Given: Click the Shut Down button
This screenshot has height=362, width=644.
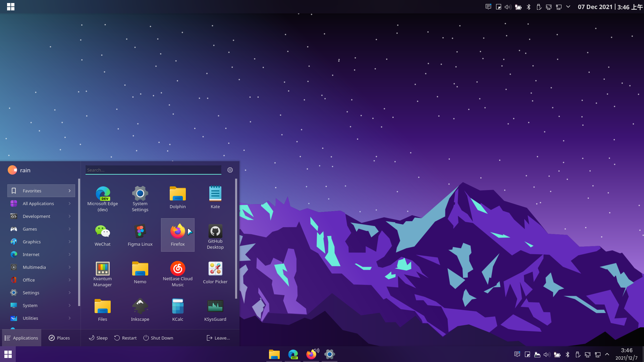Looking at the screenshot, I should point(158,338).
